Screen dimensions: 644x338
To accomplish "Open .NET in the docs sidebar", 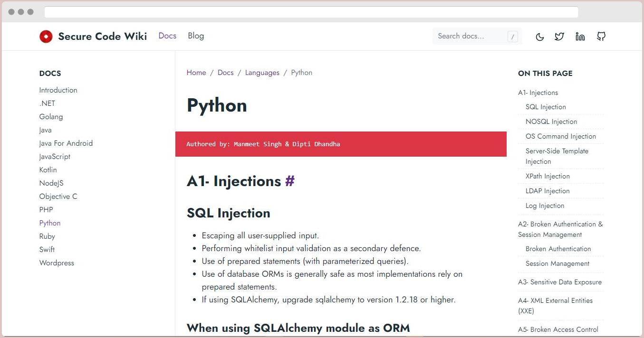I will 48,103.
